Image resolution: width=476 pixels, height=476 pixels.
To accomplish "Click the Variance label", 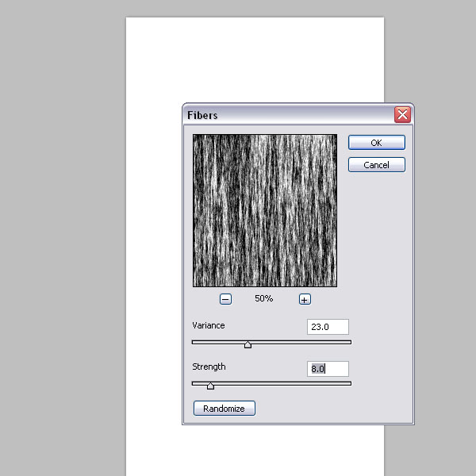I will 209,325.
